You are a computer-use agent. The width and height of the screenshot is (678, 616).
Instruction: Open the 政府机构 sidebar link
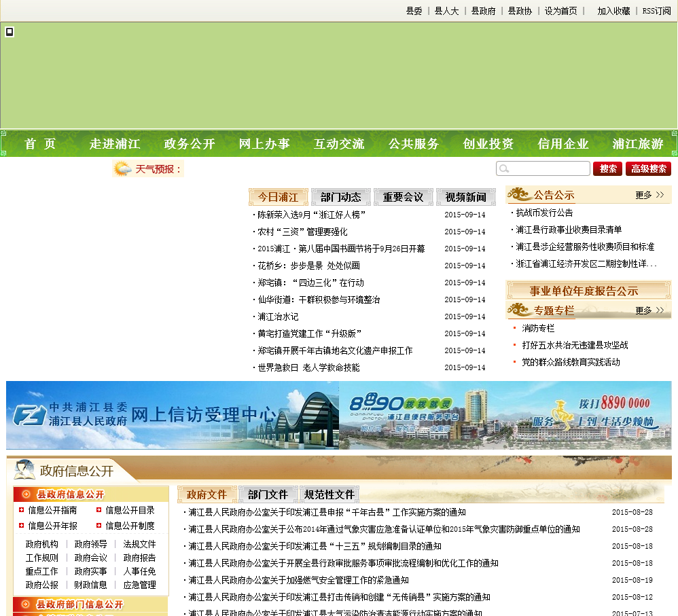[41, 544]
